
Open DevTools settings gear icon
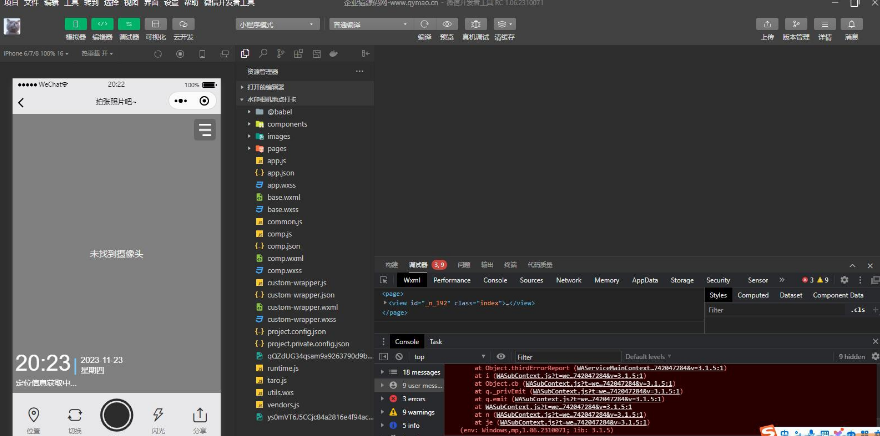[844, 280]
